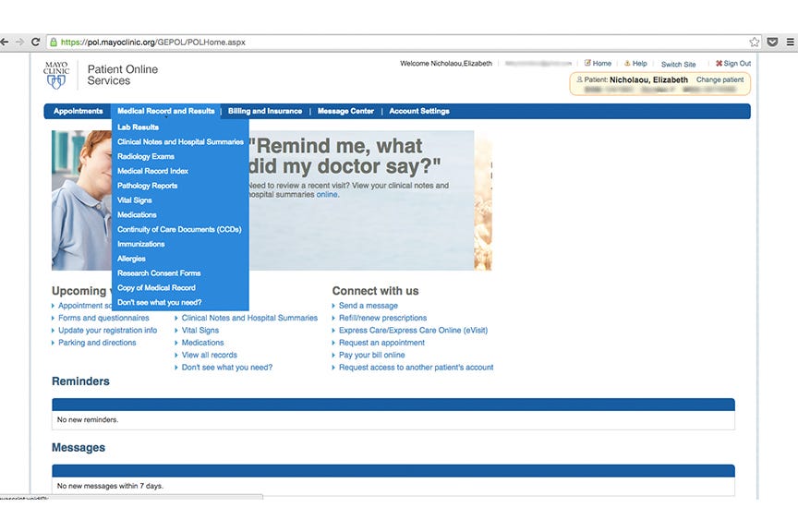
Task: Click the Mayo Clinic shield logo
Action: tap(56, 76)
